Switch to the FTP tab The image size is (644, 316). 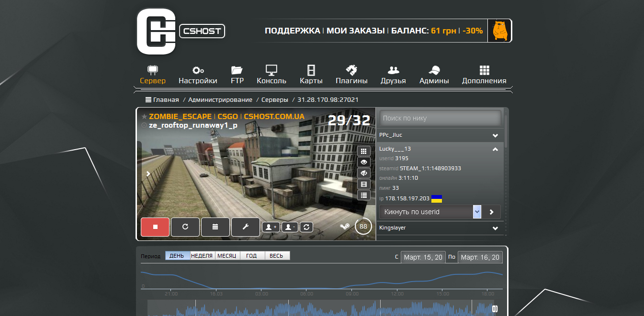[x=237, y=75]
